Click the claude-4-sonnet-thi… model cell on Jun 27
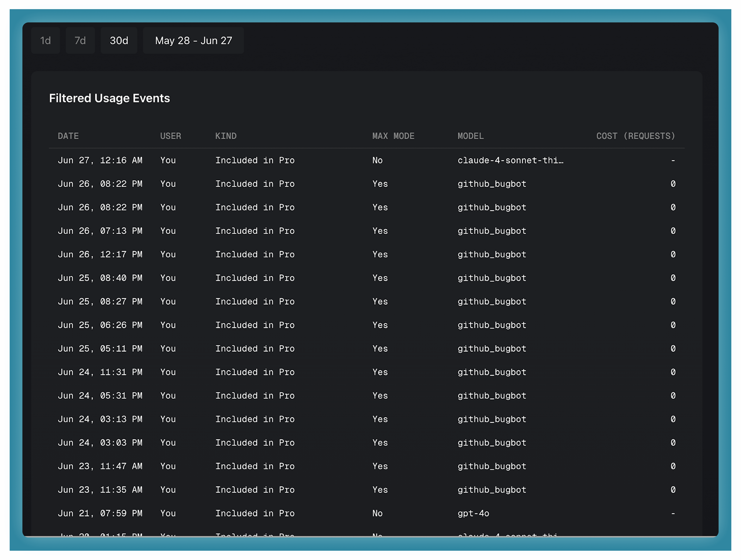 pos(511,160)
